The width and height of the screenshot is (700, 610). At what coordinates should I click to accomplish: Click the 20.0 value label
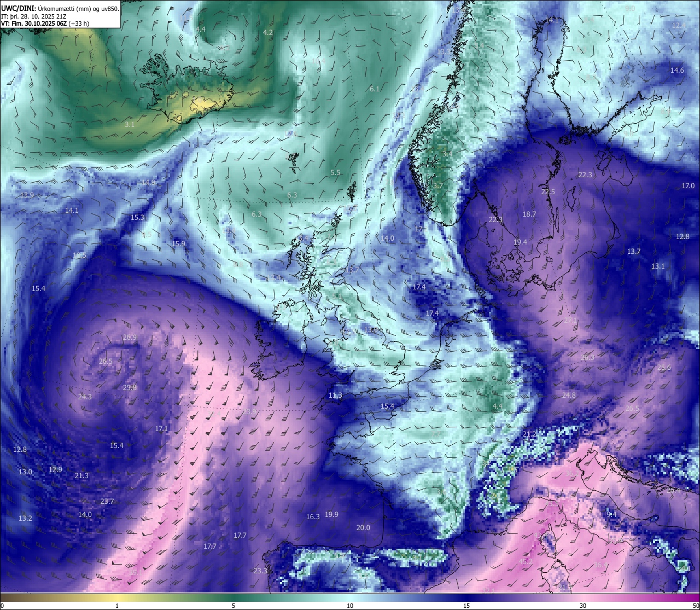point(363,527)
